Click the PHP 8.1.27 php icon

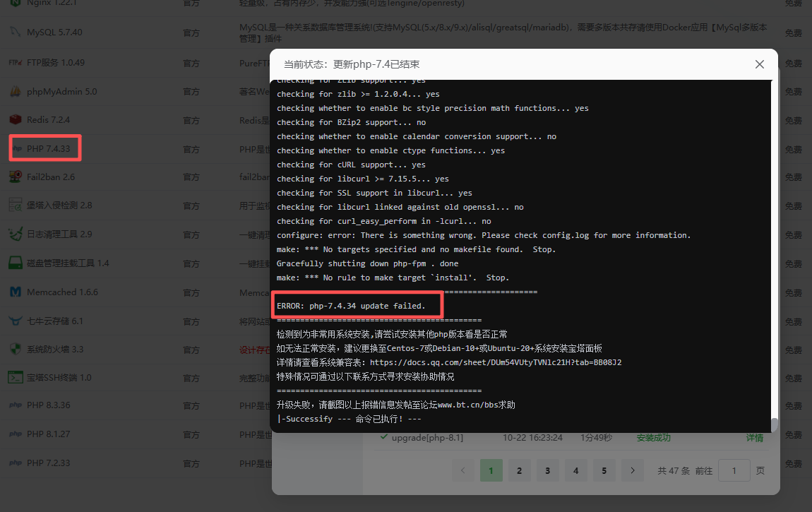click(16, 434)
